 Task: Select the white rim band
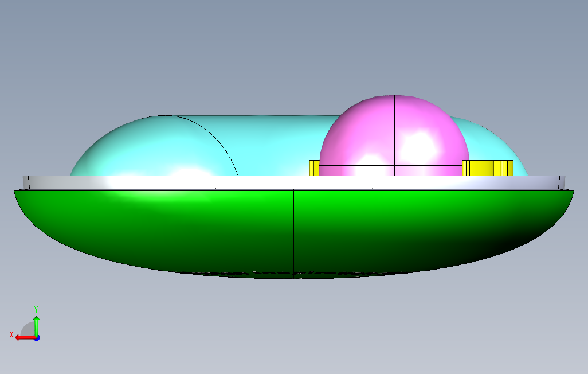coord(293,182)
